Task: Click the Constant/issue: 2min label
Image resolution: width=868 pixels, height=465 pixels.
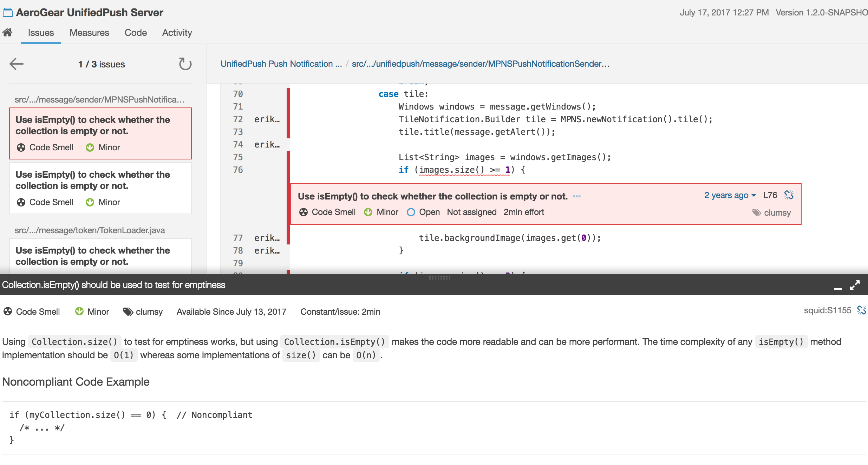Action: (x=340, y=312)
